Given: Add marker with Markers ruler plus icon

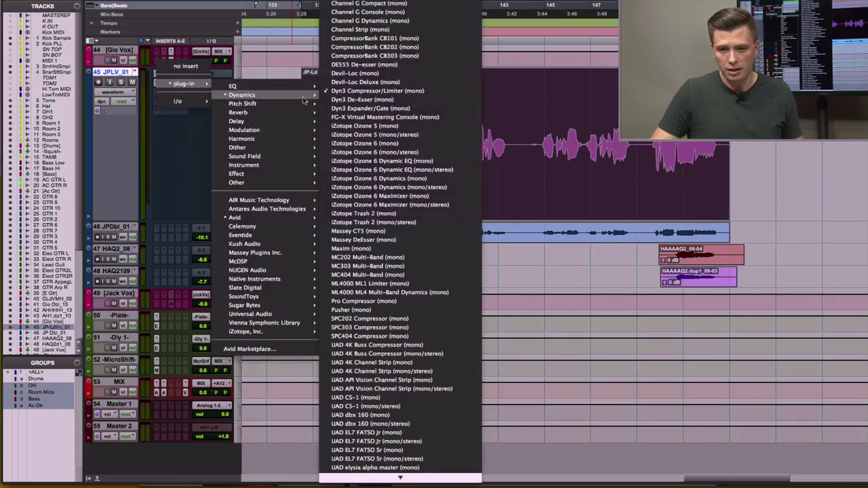Looking at the screenshot, I should (x=237, y=32).
